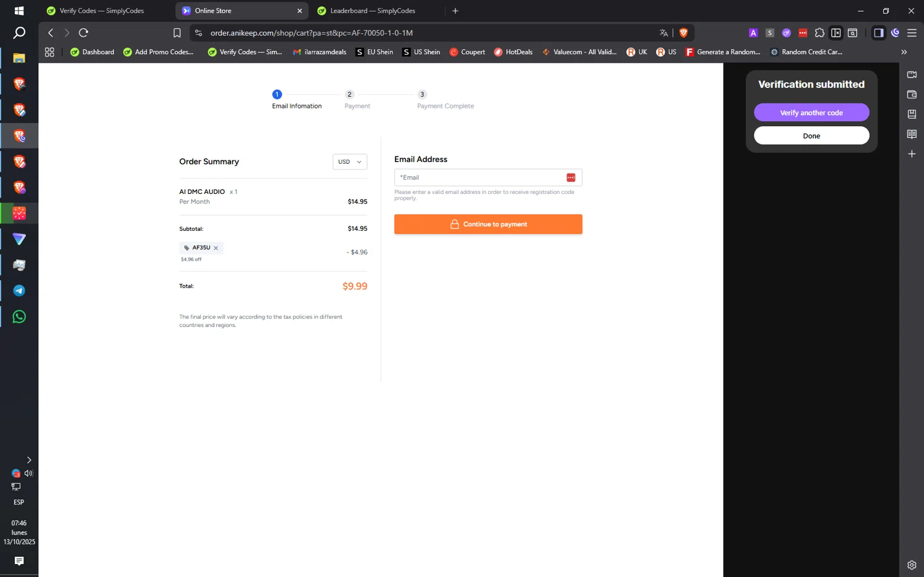Toggle the browser sidebar panel icon
The height and width of the screenshot is (577, 924).
pos(878,33)
